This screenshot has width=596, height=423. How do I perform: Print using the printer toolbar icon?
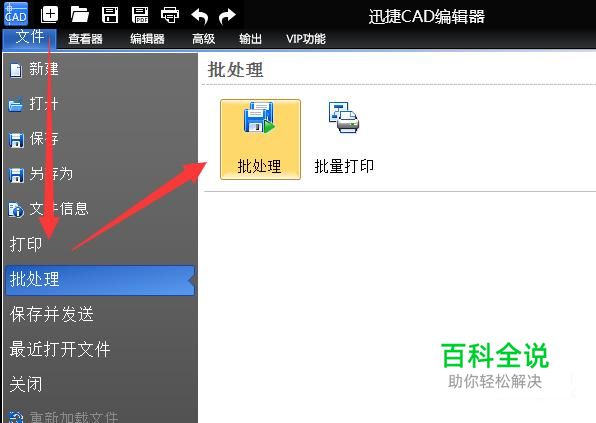pyautogui.click(x=170, y=15)
